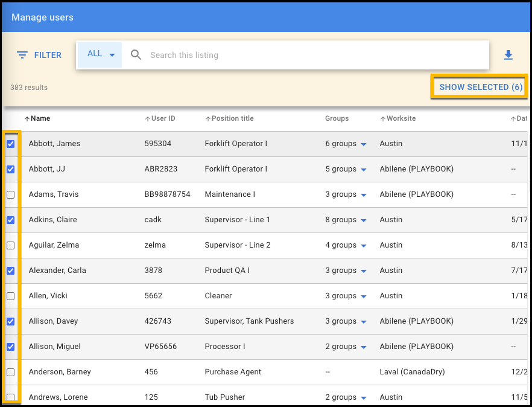Download the user listing with the export icon
532x407 pixels.
point(508,55)
